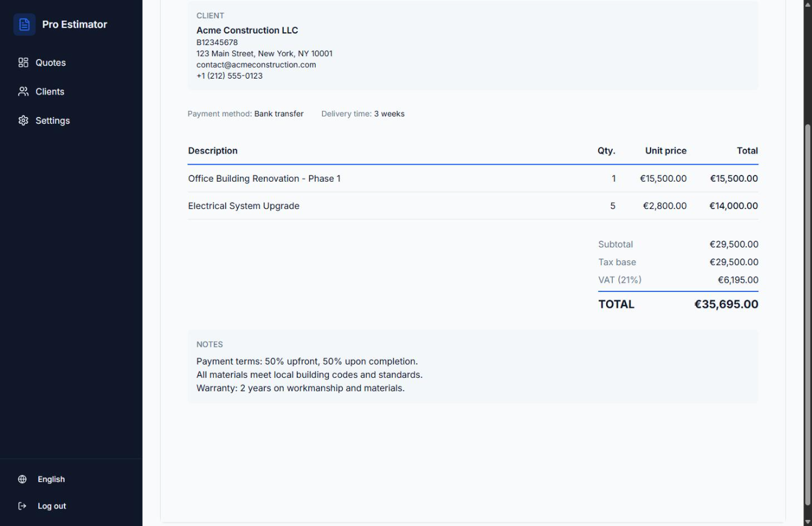Select English to change the language

[x=51, y=479]
